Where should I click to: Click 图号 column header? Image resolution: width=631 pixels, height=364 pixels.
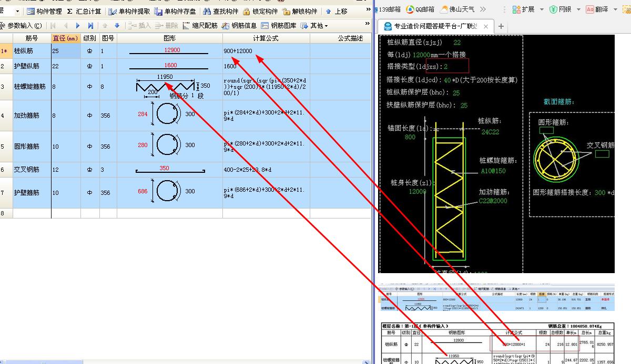(x=108, y=38)
